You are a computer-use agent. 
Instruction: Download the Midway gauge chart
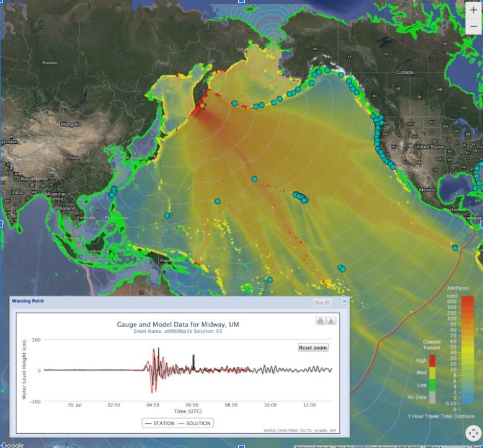point(331,321)
